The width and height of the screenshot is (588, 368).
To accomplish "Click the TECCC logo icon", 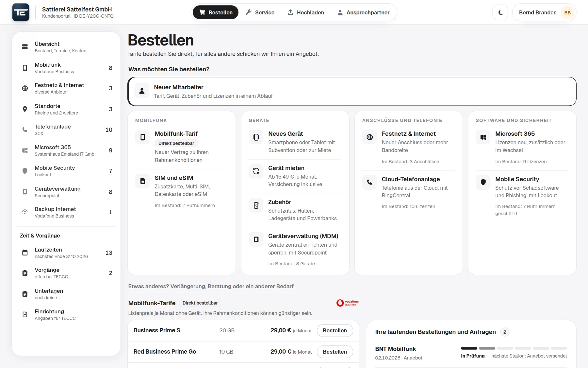I will click(21, 12).
